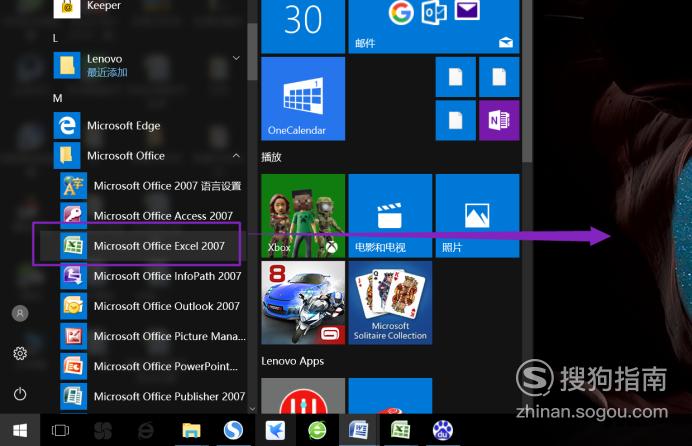Click the Lenovo Apps group header
This screenshot has height=446, width=692.
point(292,361)
